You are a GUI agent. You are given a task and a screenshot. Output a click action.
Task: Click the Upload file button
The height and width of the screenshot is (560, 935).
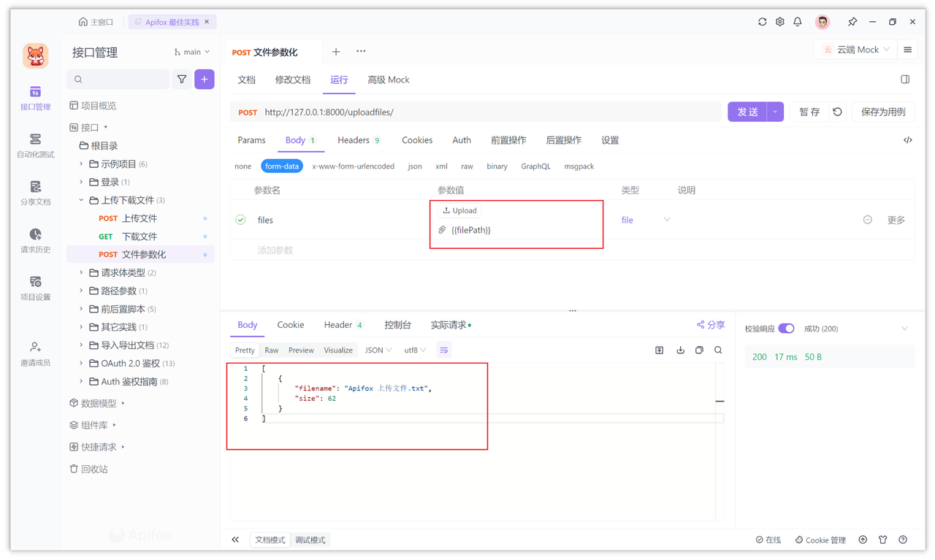[459, 210]
